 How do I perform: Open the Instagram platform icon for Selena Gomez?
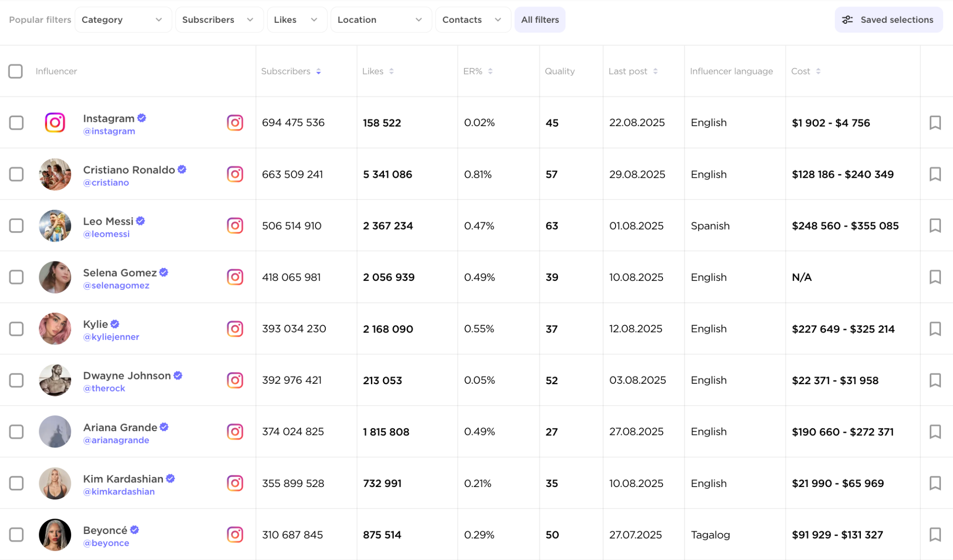[x=235, y=277]
